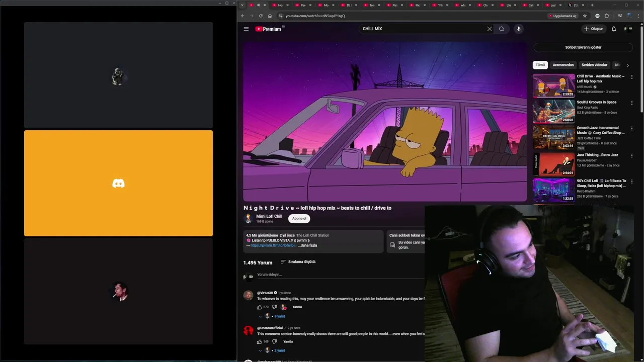Click the Night Drive video player
Screen dimensions: 644x362
click(385, 122)
